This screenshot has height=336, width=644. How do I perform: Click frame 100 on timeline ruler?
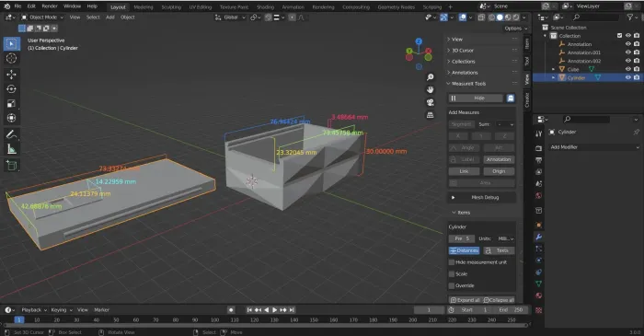214,319
